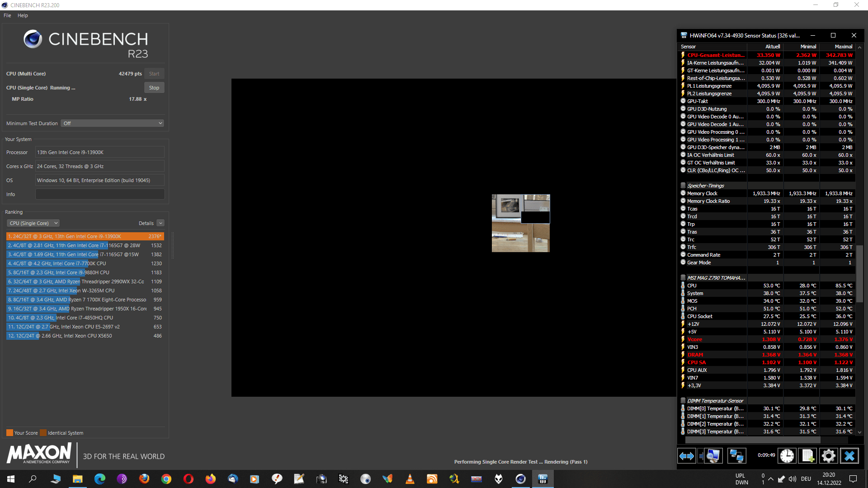Click HWiNFO Maximal column header
868x488 pixels.
[x=837, y=47]
